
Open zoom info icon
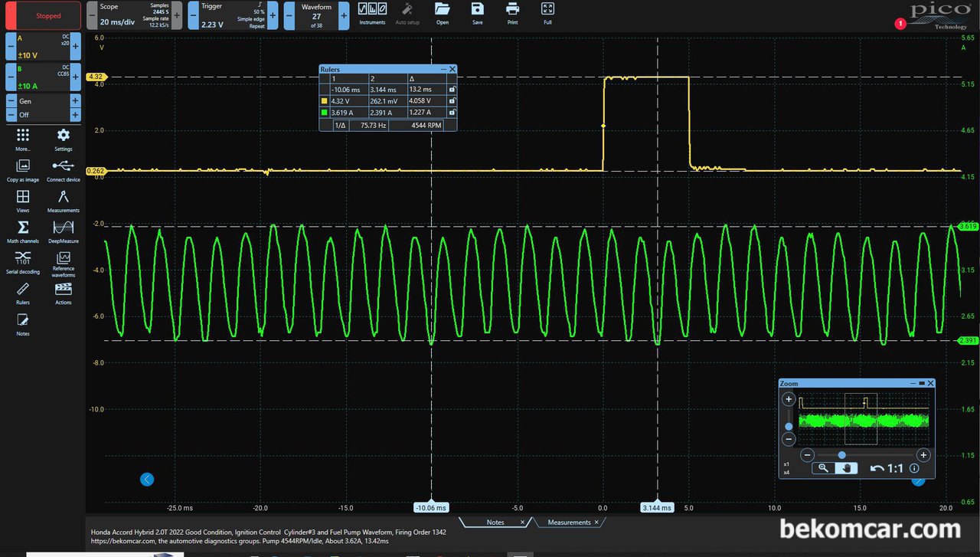coord(914,468)
